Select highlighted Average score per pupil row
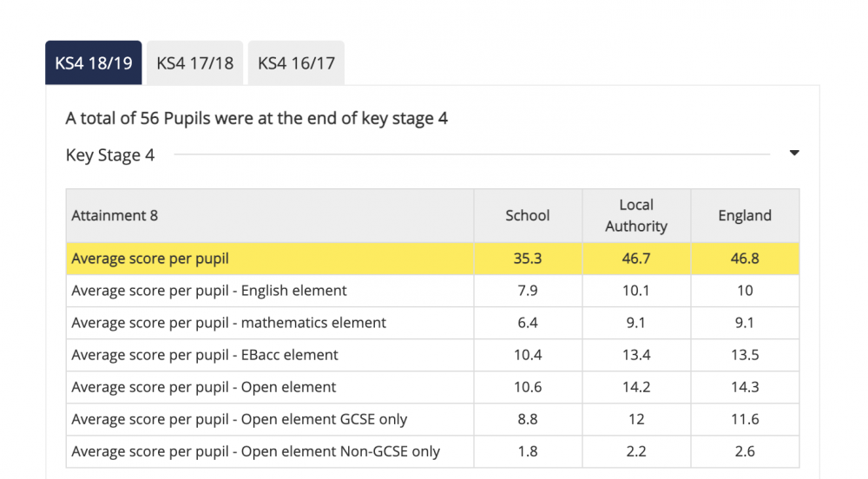The width and height of the screenshot is (868, 479). (433, 259)
